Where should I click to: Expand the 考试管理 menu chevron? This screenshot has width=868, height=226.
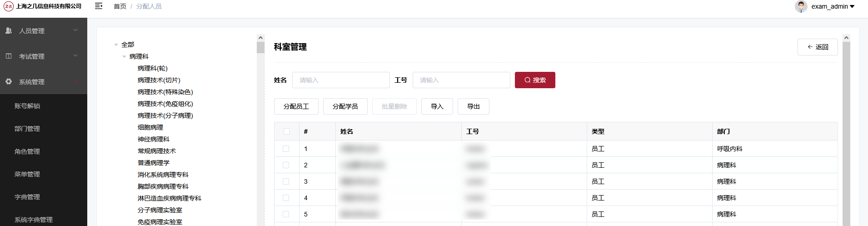coord(75,55)
